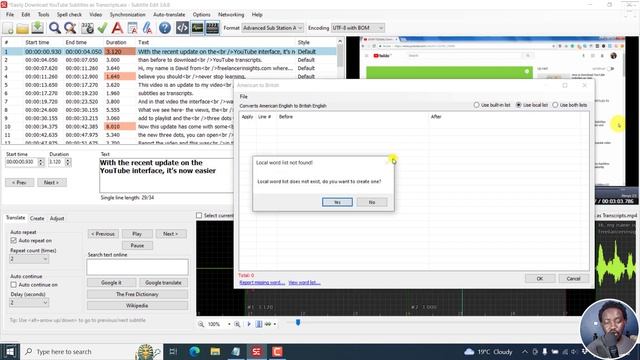640x360 pixels.
Task: Open the Synchronization menu
Action: [x=127, y=14]
